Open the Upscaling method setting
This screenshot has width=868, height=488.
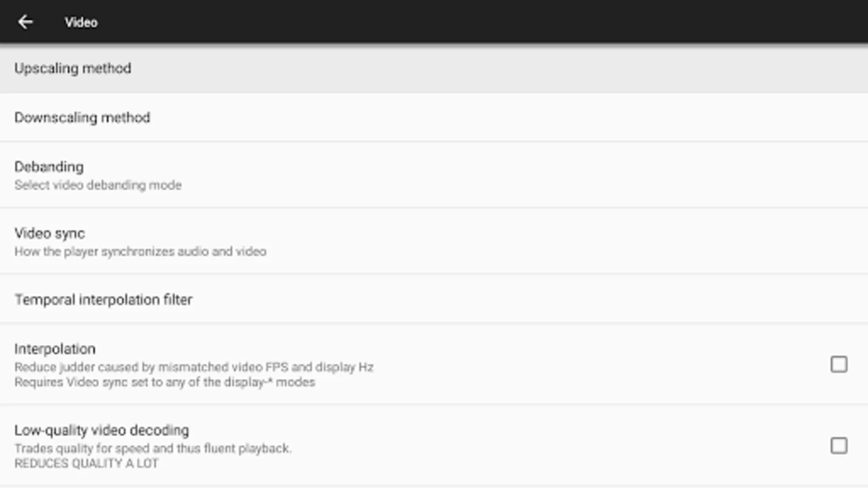pyautogui.click(x=434, y=68)
